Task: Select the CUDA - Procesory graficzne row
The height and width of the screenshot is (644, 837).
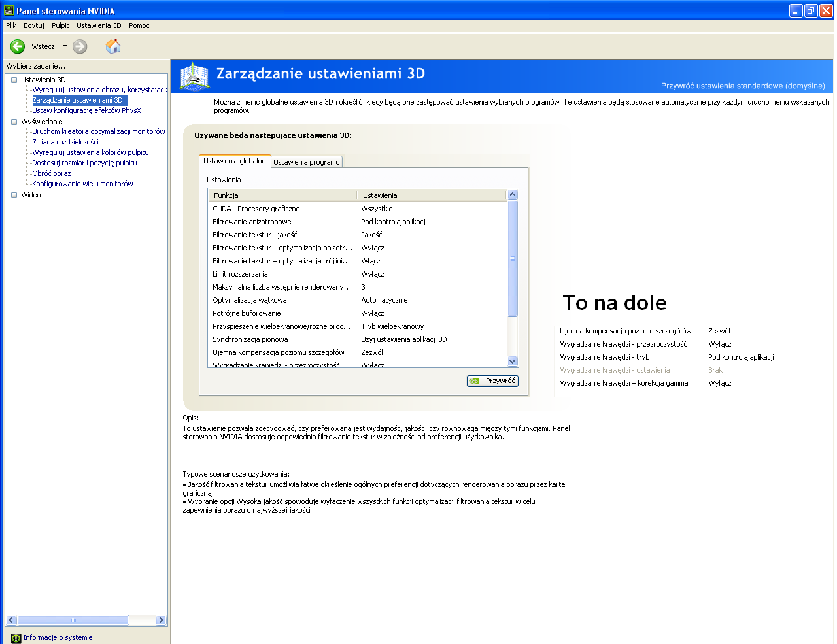Action: tap(357, 209)
